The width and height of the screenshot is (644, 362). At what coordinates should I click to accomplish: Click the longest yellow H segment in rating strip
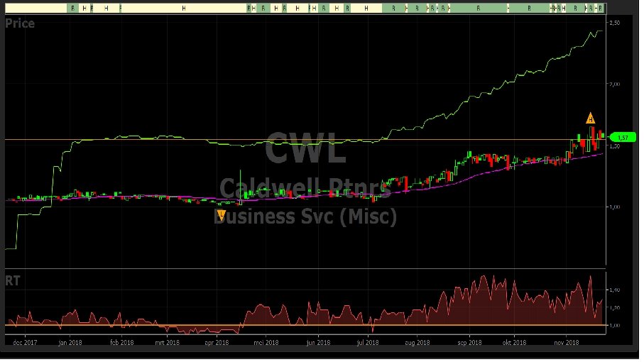[x=184, y=8]
